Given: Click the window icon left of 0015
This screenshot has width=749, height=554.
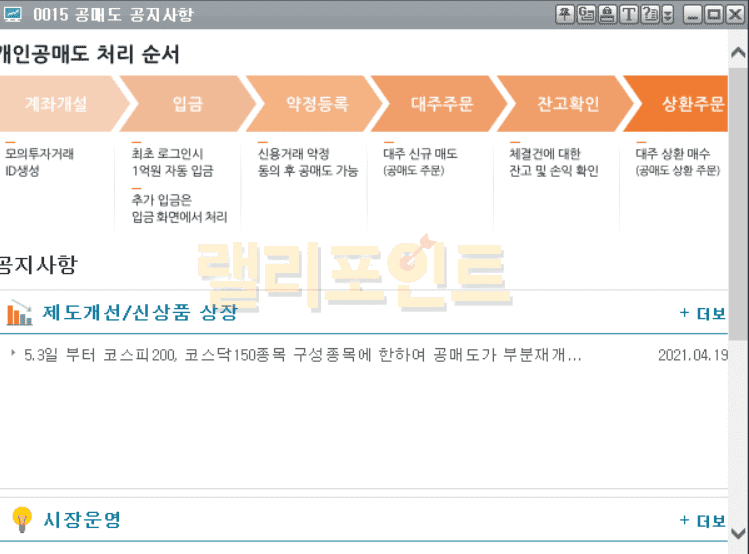Looking at the screenshot, I should tap(13, 14).
